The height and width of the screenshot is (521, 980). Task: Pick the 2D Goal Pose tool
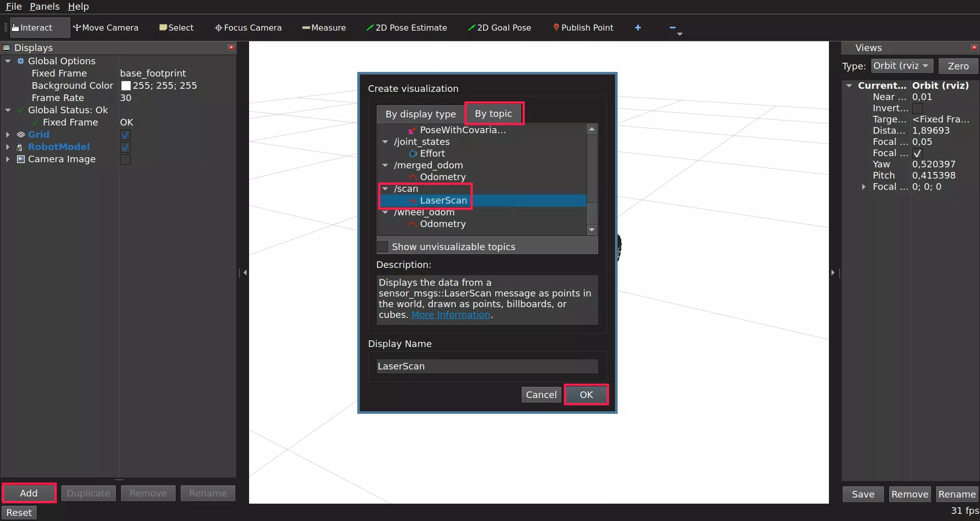pos(499,28)
